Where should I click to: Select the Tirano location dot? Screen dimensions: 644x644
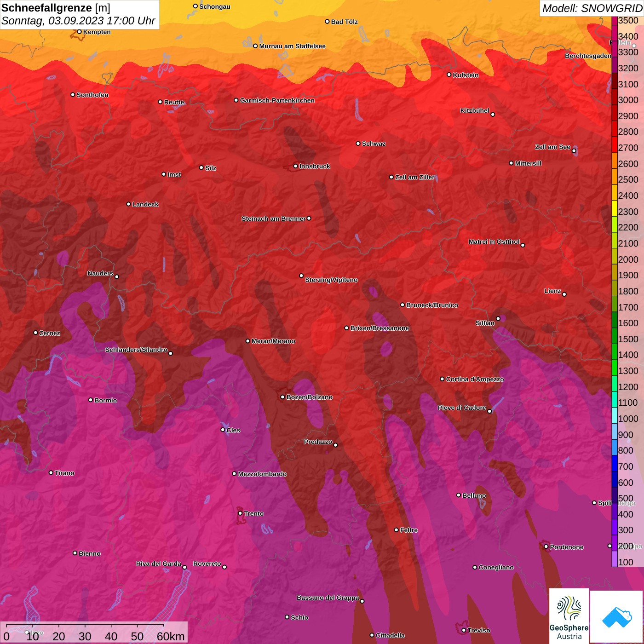pos(51,473)
